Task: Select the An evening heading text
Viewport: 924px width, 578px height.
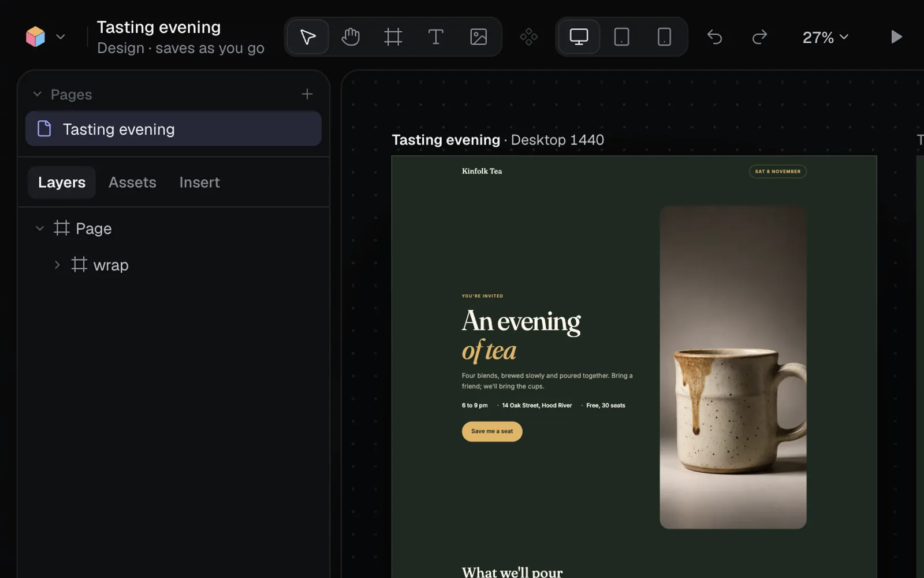Action: (x=521, y=321)
